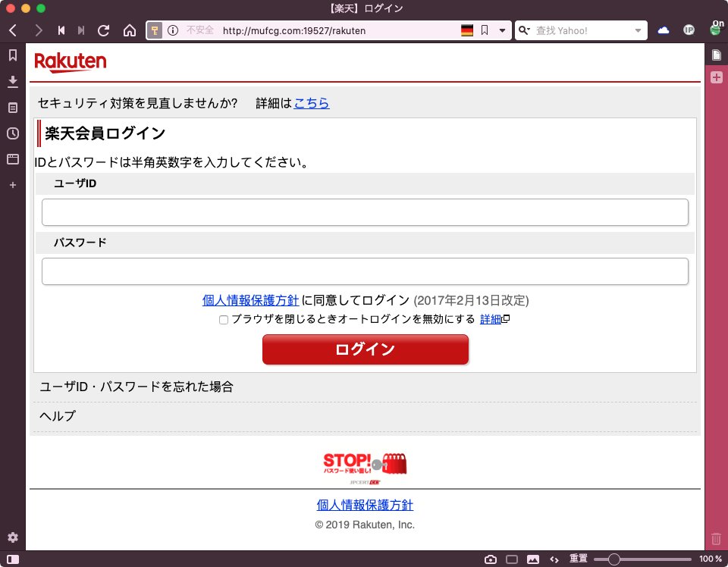Open ユーザID・パスワードを忘れた場合

(x=136, y=387)
